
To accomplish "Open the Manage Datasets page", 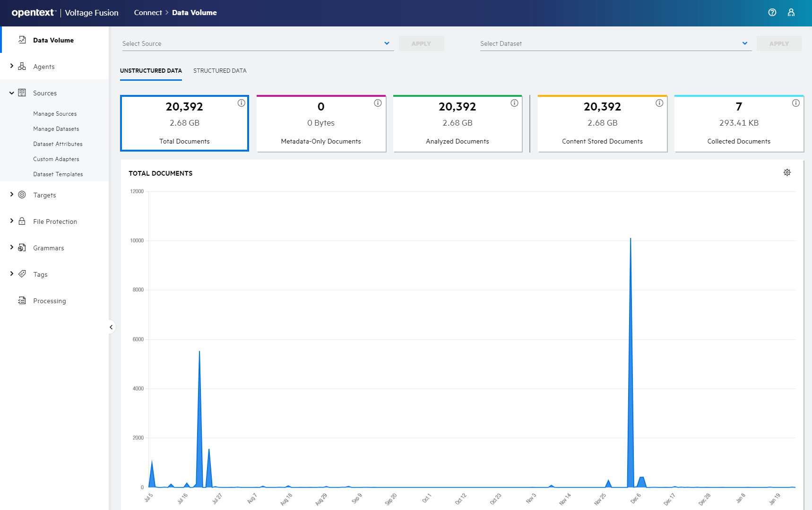I will click(x=56, y=128).
